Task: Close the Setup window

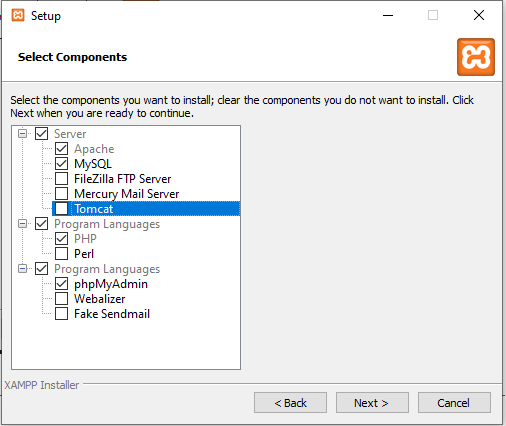Action: (x=479, y=15)
